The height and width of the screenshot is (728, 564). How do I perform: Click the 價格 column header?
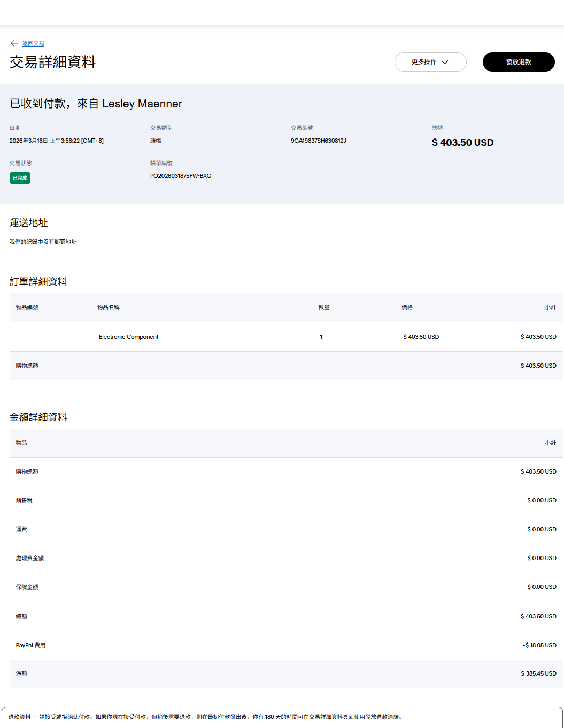click(x=407, y=307)
